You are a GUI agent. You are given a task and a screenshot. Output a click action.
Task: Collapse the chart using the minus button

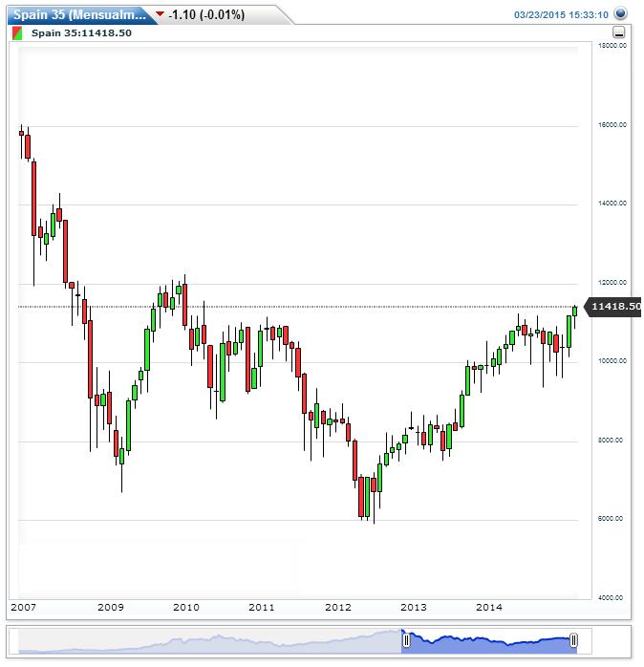[x=619, y=32]
